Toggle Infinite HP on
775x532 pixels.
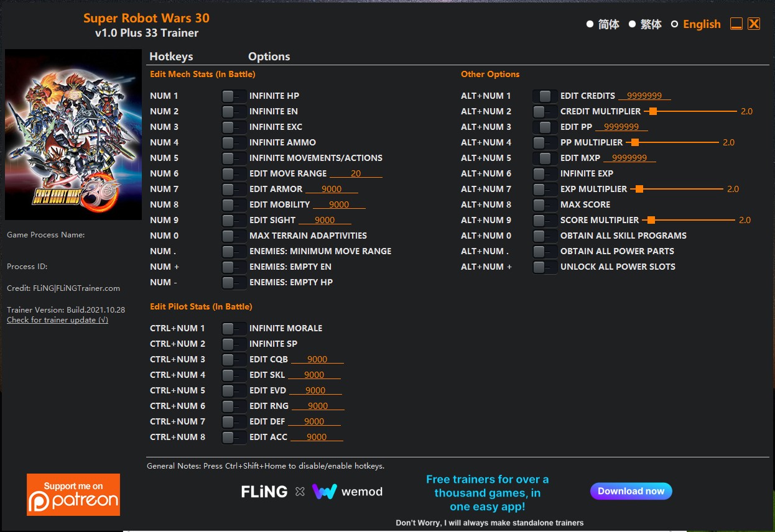pyautogui.click(x=233, y=96)
